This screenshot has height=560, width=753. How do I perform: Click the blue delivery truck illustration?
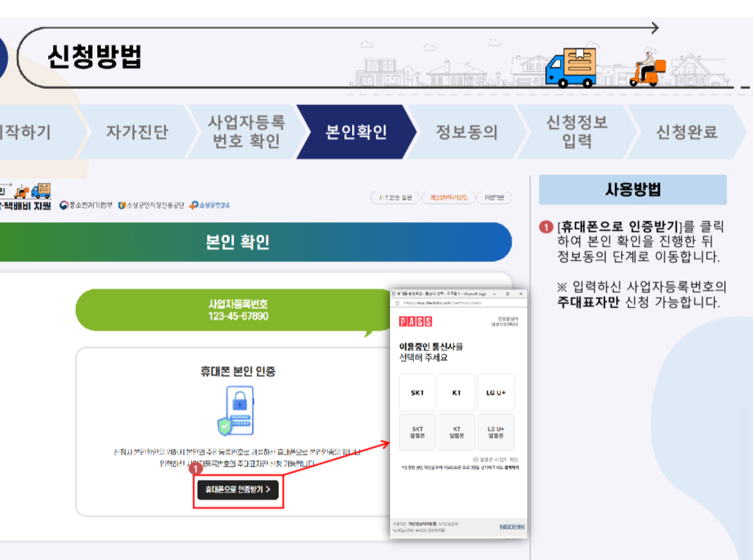point(570,67)
